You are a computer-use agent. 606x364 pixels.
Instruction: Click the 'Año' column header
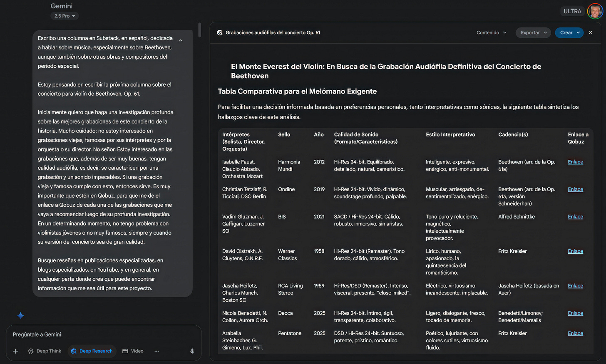(x=318, y=134)
